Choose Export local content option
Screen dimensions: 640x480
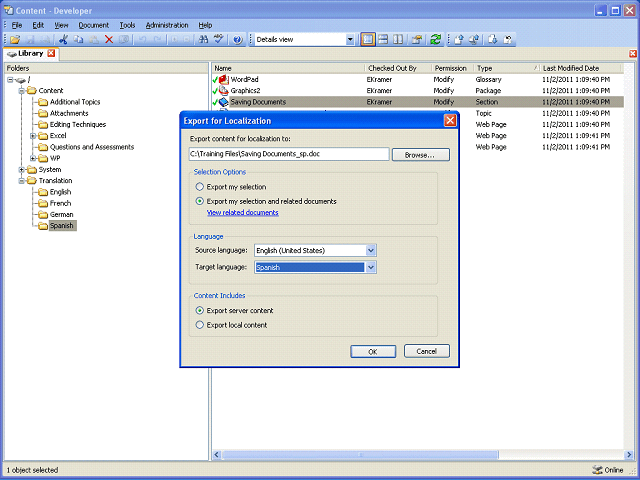[200, 325]
